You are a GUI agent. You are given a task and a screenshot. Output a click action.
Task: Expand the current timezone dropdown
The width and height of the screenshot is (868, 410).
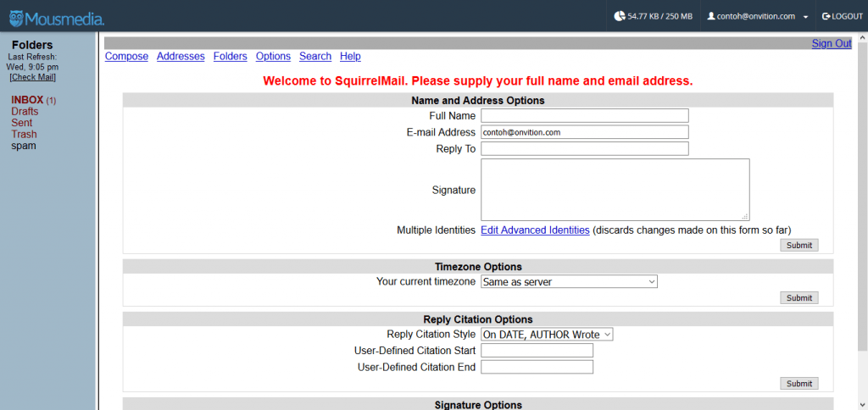point(569,281)
